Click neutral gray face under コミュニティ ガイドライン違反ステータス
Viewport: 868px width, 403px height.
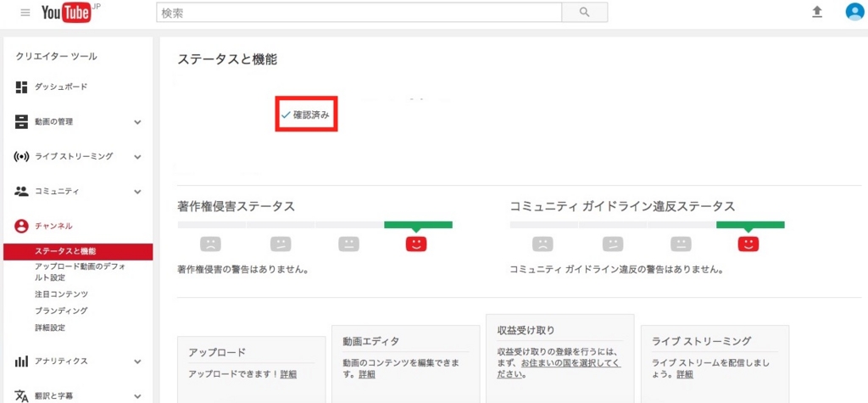click(x=681, y=243)
